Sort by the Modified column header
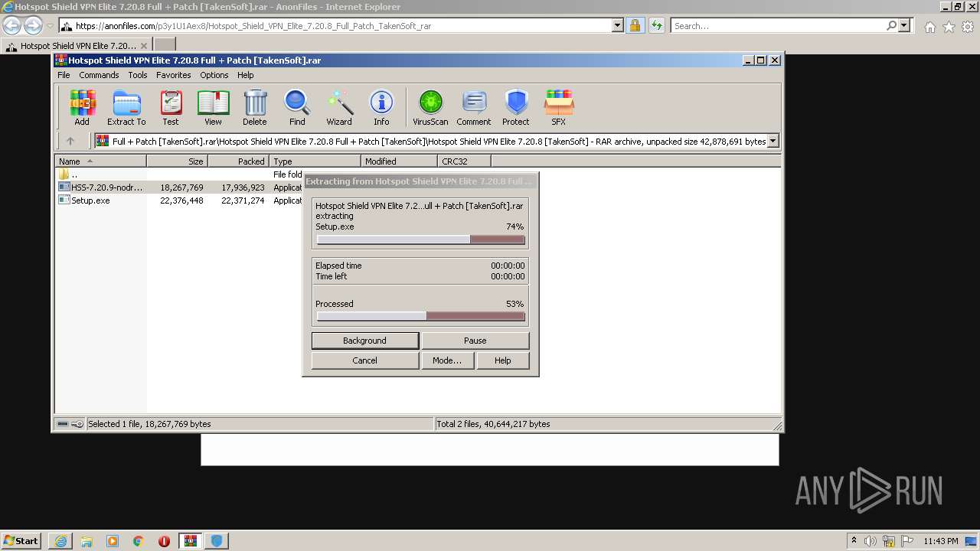Image resolution: width=980 pixels, height=551 pixels. point(399,161)
